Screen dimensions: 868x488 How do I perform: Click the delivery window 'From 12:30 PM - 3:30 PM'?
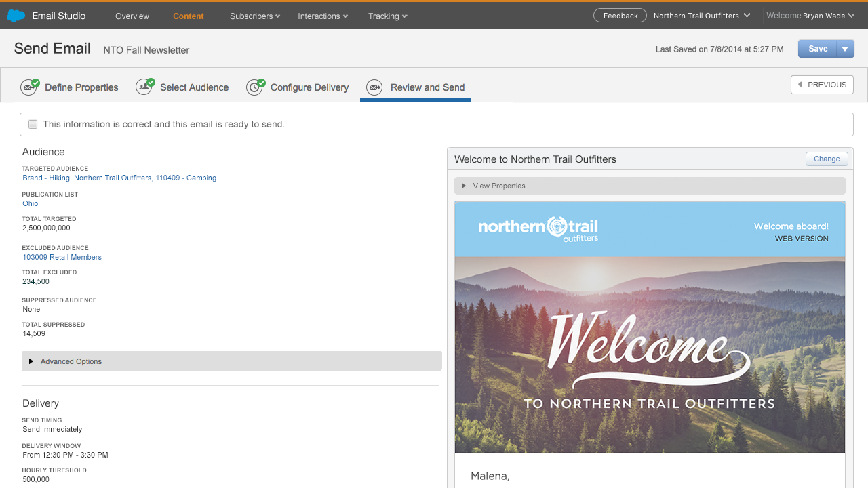(65, 455)
